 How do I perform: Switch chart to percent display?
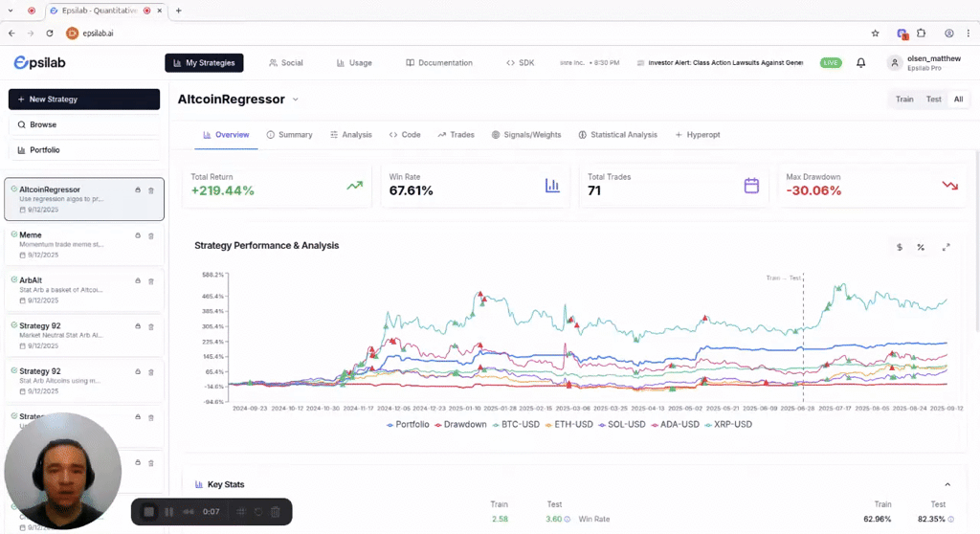pos(921,247)
